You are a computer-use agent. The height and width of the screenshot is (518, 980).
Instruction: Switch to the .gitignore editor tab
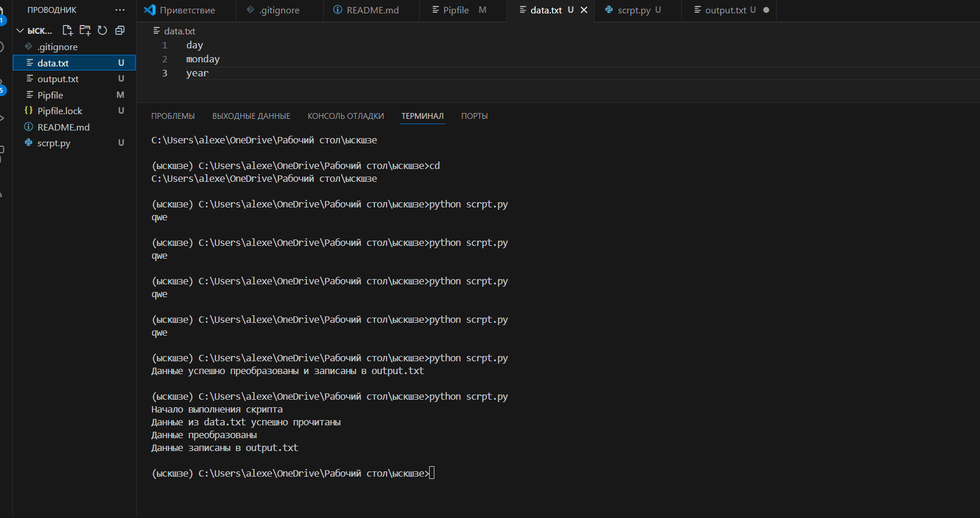click(279, 10)
